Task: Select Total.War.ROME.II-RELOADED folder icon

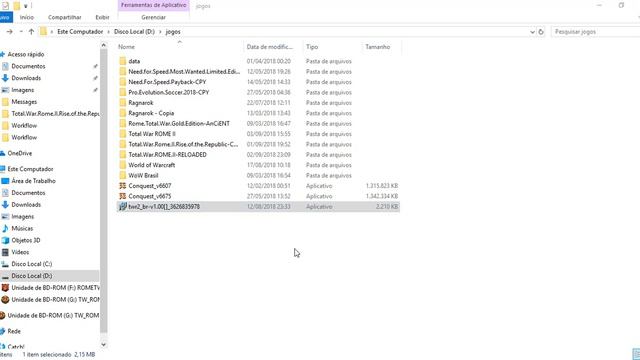Action: click(x=122, y=155)
